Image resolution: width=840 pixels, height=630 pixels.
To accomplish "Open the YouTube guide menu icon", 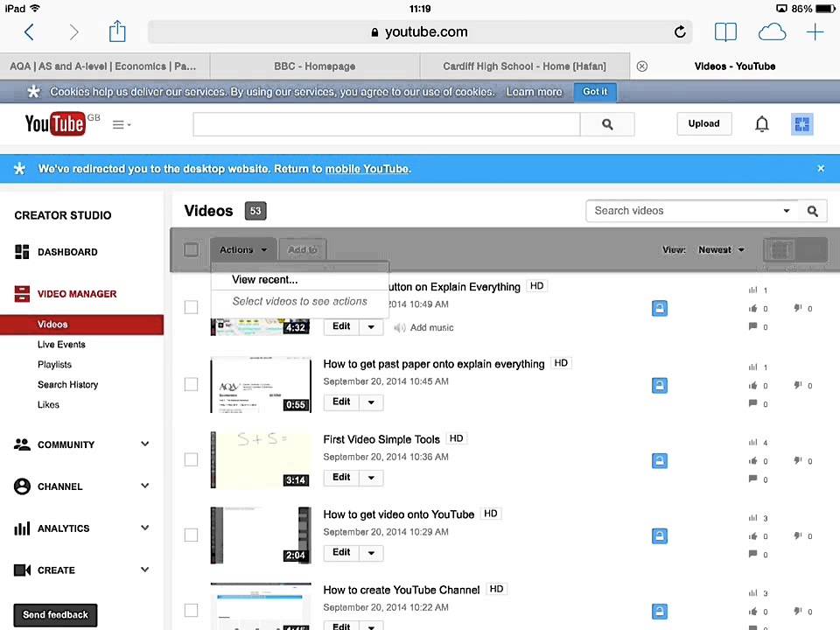I will pyautogui.click(x=122, y=125).
